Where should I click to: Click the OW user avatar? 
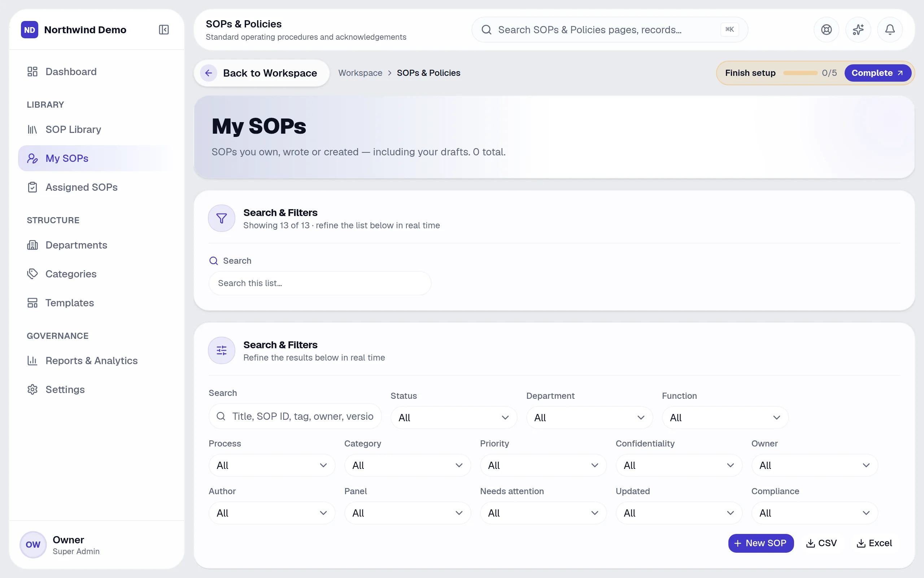coord(33,544)
